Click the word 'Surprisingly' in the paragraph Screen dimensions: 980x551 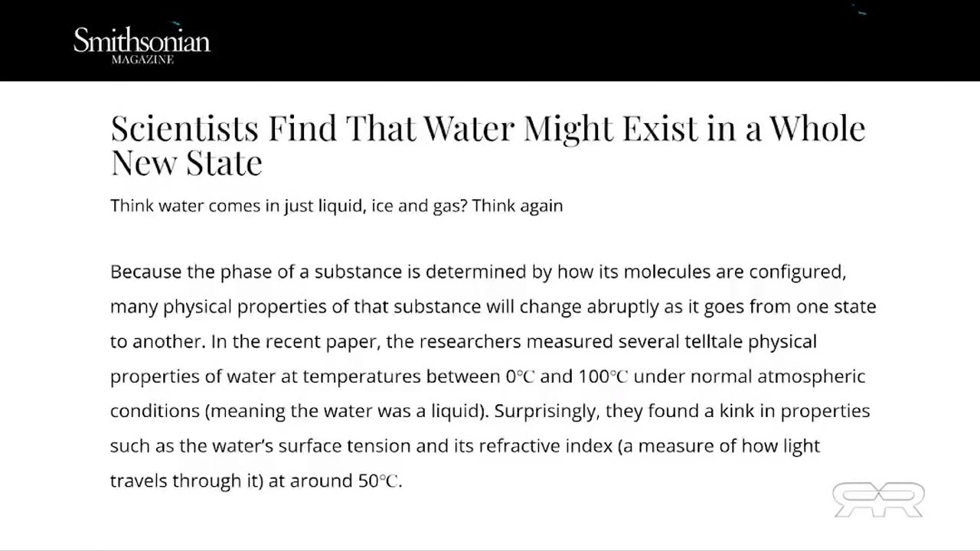tap(545, 411)
